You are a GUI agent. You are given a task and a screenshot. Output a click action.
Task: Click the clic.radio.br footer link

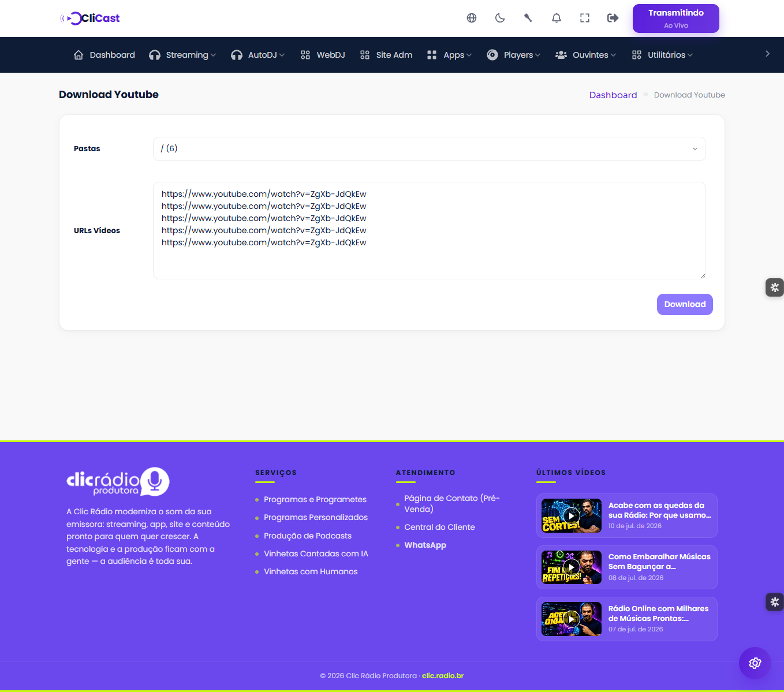click(x=443, y=676)
